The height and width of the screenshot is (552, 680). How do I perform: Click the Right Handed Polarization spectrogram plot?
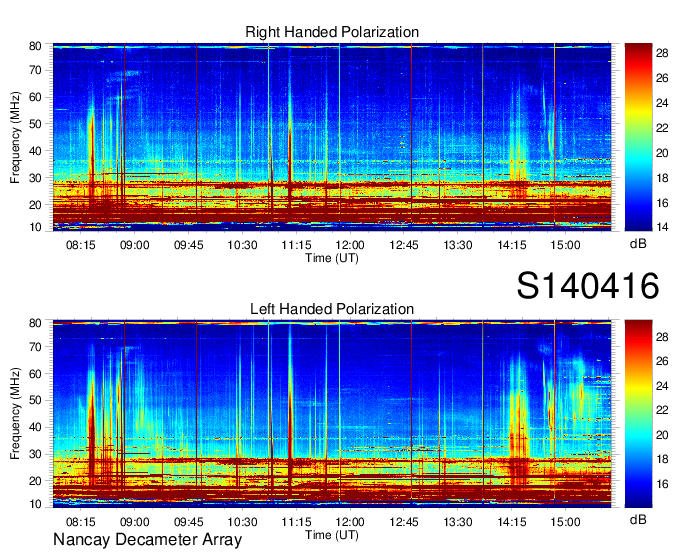pos(332,137)
